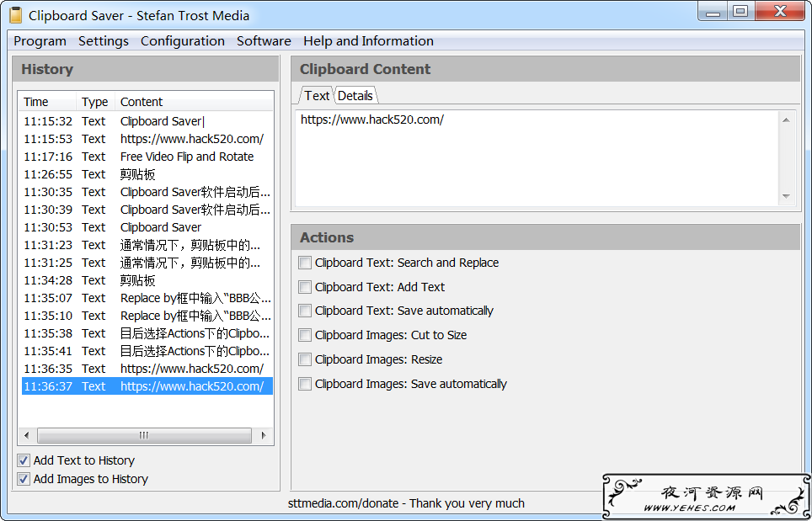The width and height of the screenshot is (812, 521).
Task: Select the 11:34:28 '剪贴板' history entry
Action: 147,280
